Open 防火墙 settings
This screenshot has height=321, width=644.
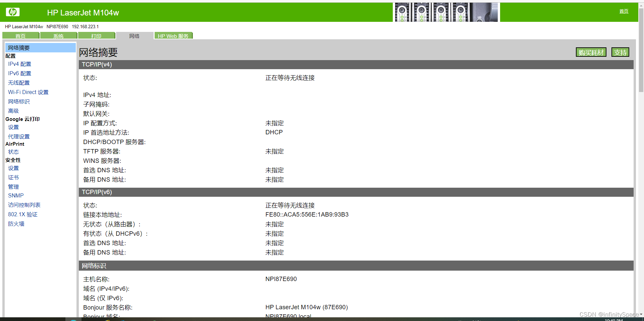[16, 224]
